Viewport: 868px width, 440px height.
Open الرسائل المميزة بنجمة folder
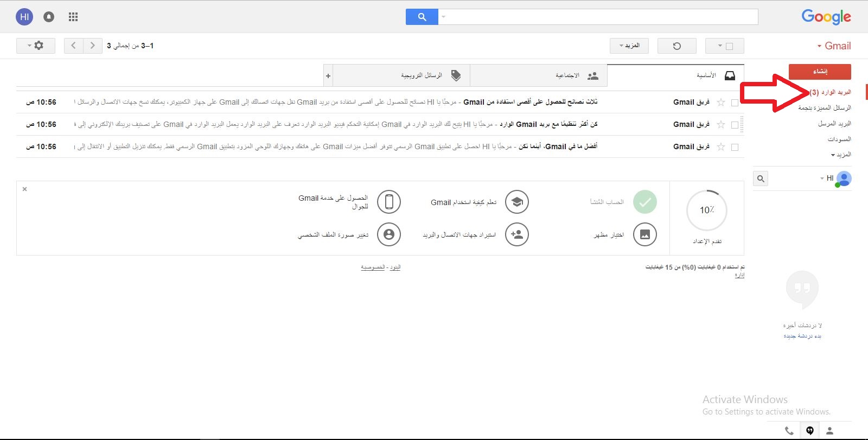click(x=825, y=108)
